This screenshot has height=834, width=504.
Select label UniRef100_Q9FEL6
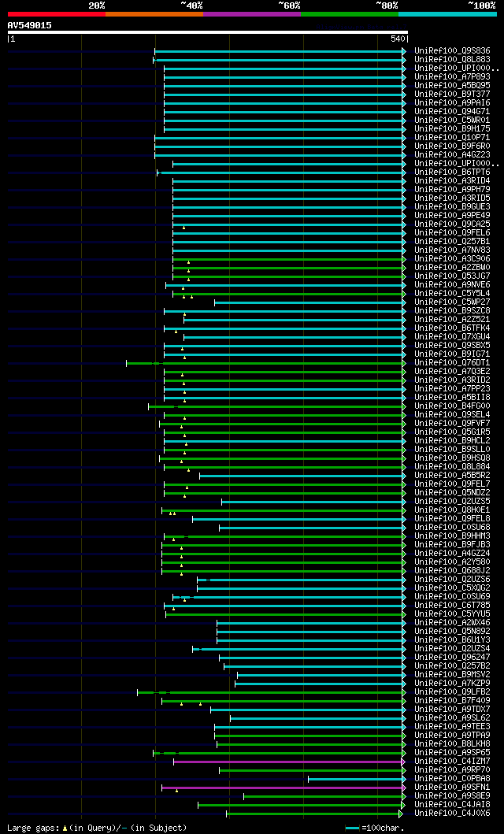coord(453,233)
